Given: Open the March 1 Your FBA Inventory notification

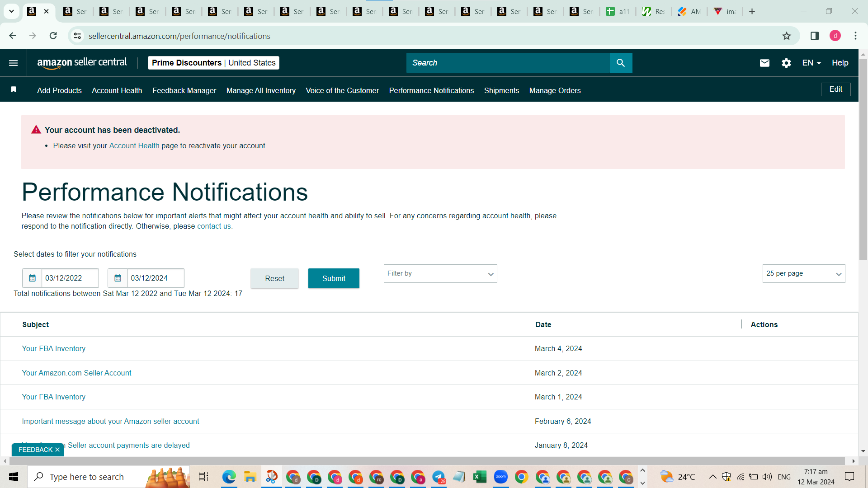Looking at the screenshot, I should (x=54, y=397).
